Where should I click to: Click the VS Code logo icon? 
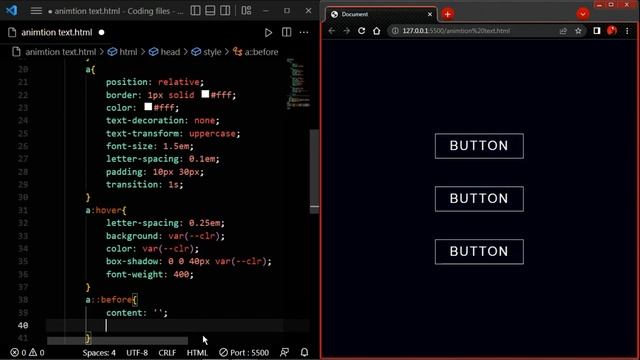tap(11, 10)
